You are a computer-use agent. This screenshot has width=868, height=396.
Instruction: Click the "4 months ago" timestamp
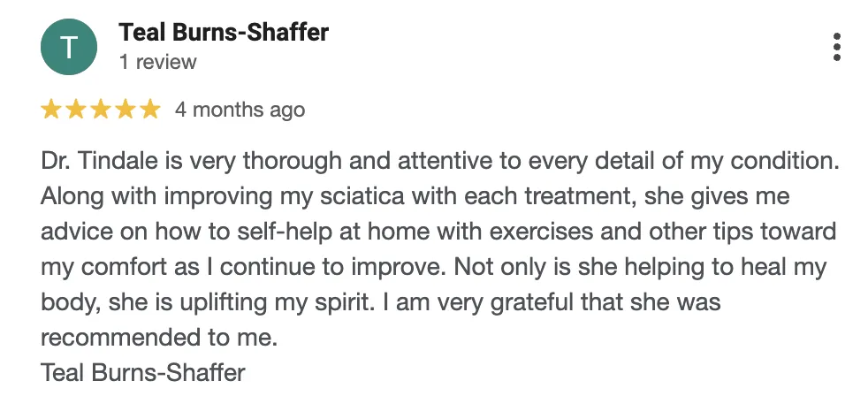(240, 110)
